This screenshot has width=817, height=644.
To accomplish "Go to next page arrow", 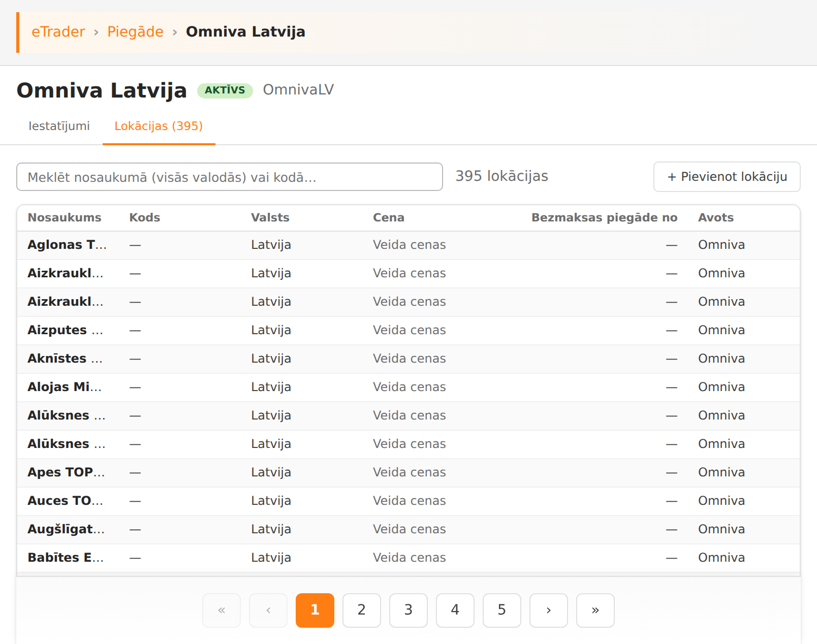I will click(x=549, y=610).
